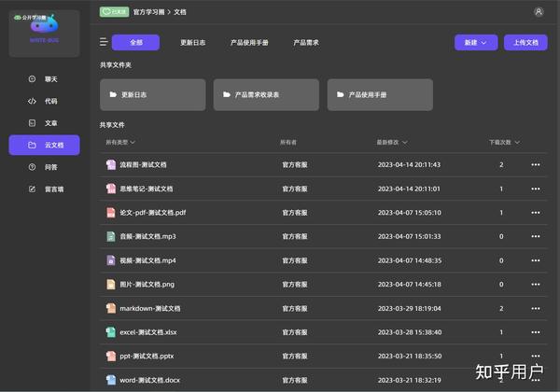Viewport: 560px width, 392px height.
Task: Switch to the 更新日志 tab
Action: pyautogui.click(x=192, y=43)
